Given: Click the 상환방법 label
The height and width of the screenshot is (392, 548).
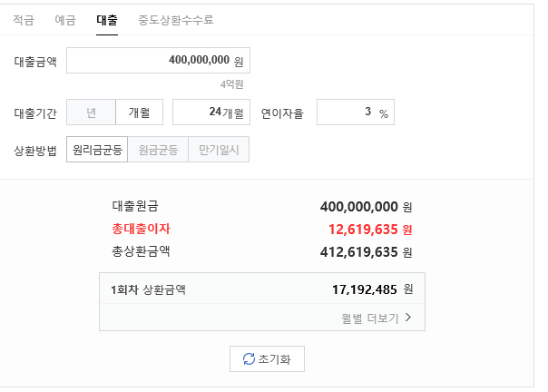Looking at the screenshot, I should click(35, 151).
